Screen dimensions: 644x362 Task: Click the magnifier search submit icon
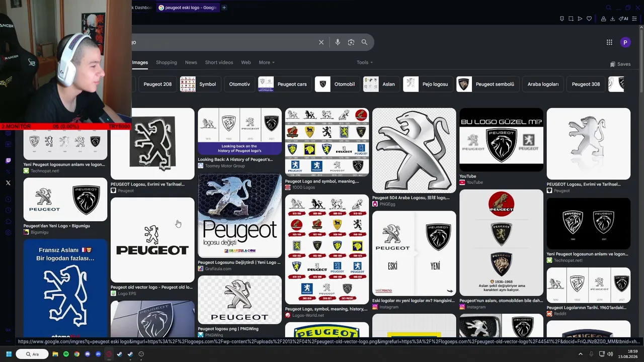pos(364,42)
